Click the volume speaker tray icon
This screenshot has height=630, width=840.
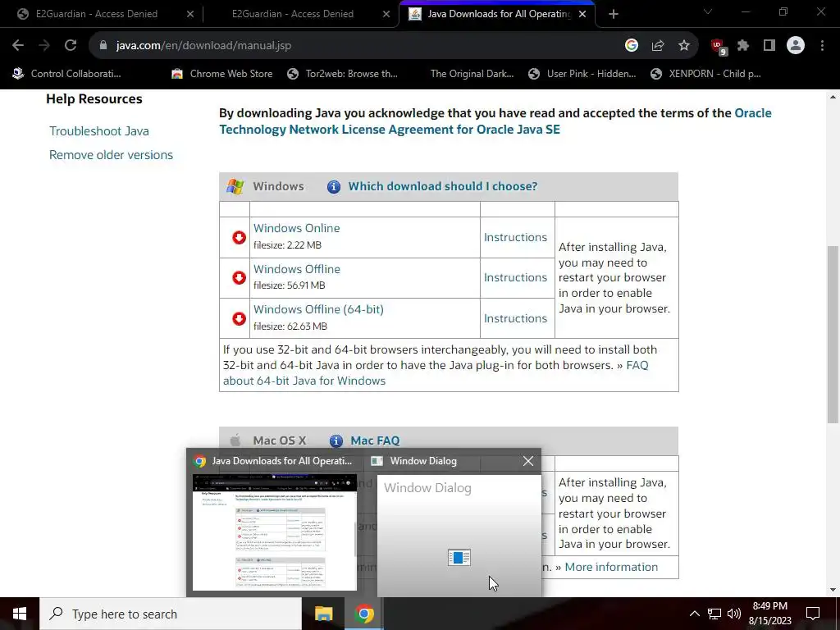point(734,614)
